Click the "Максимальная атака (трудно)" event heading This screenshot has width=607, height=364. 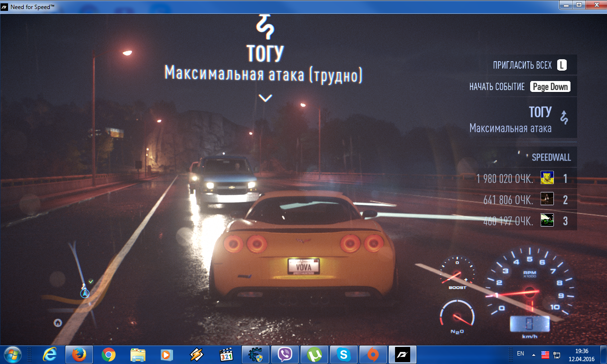[264, 74]
